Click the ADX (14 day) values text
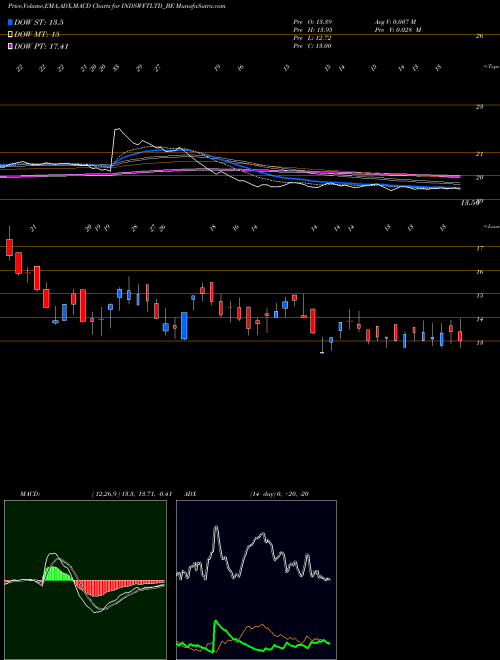The height and width of the screenshot is (660, 500). pyautogui.click(x=279, y=494)
